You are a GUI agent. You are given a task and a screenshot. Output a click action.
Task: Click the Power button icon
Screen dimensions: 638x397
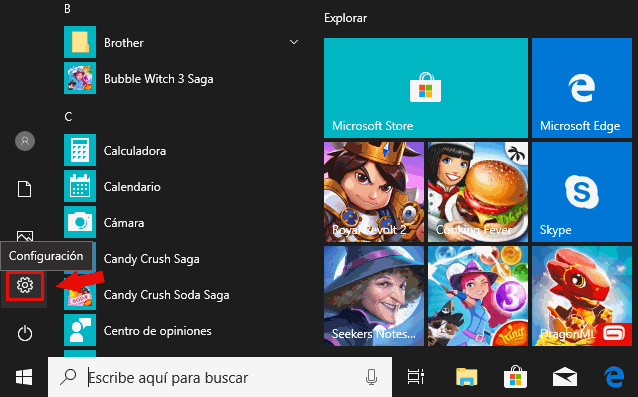(x=25, y=334)
